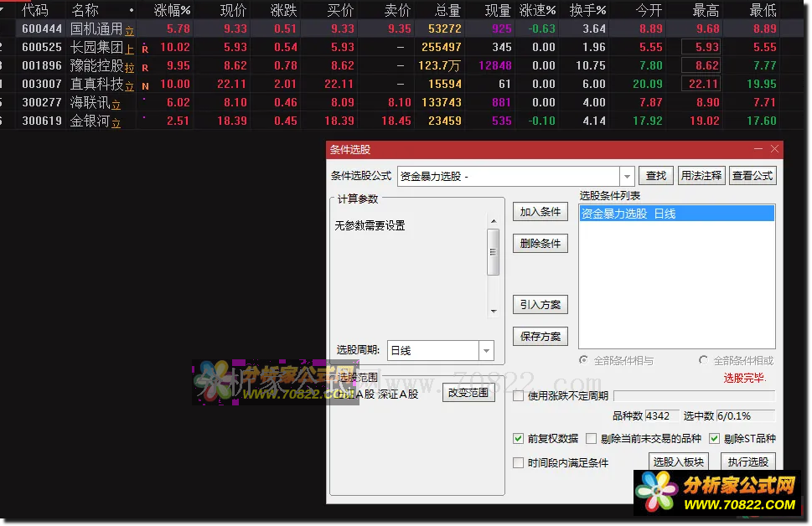Click the N marker icon beside 直真科技

[x=145, y=86]
